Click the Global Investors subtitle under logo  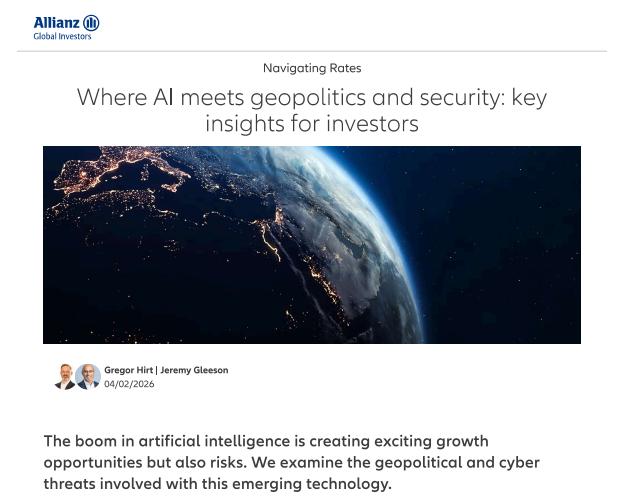pyautogui.click(x=62, y=37)
